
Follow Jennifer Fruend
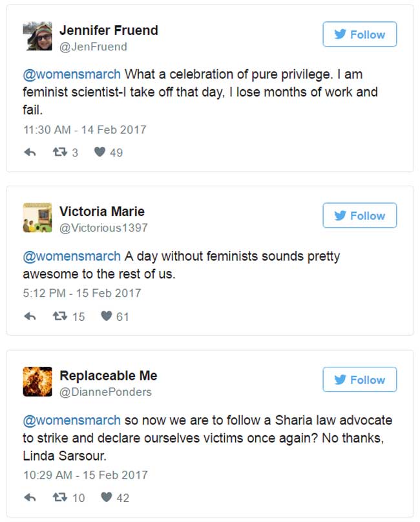[359, 34]
